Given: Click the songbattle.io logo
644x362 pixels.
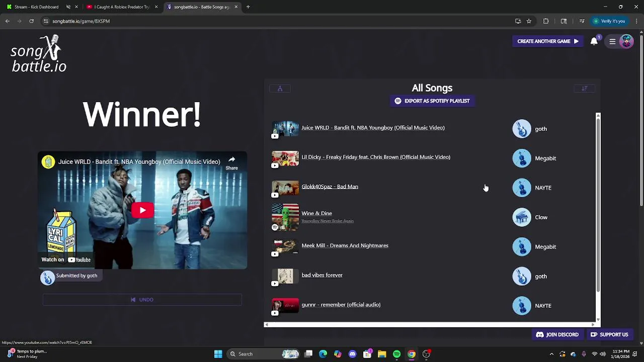Looking at the screenshot, I should click(39, 54).
